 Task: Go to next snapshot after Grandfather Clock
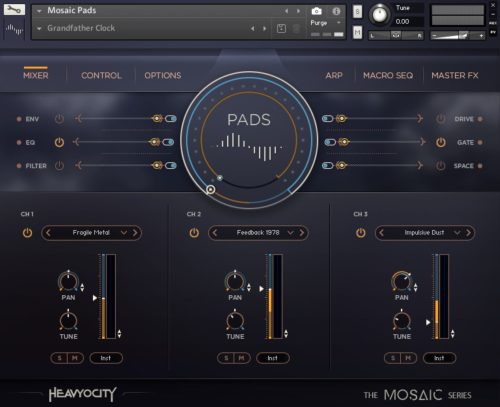(265, 29)
